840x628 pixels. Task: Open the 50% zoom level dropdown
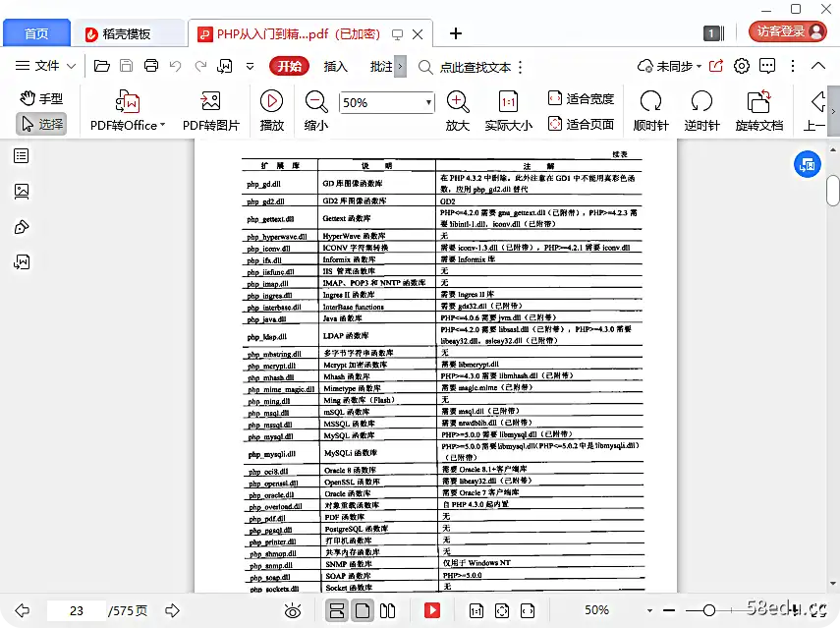coord(428,102)
